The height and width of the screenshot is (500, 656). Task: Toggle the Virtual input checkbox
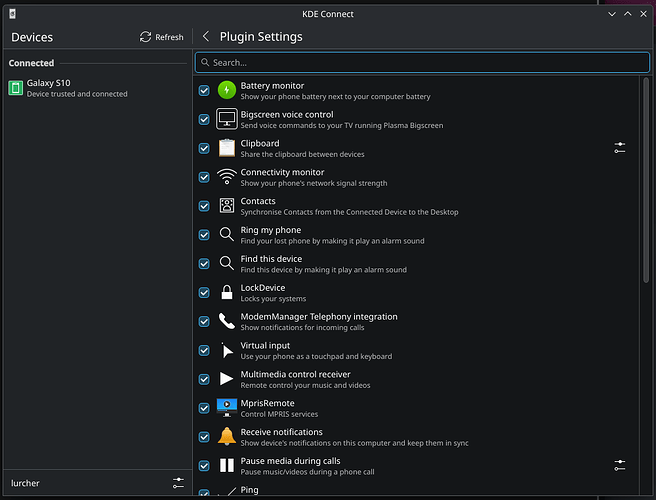[205, 351]
